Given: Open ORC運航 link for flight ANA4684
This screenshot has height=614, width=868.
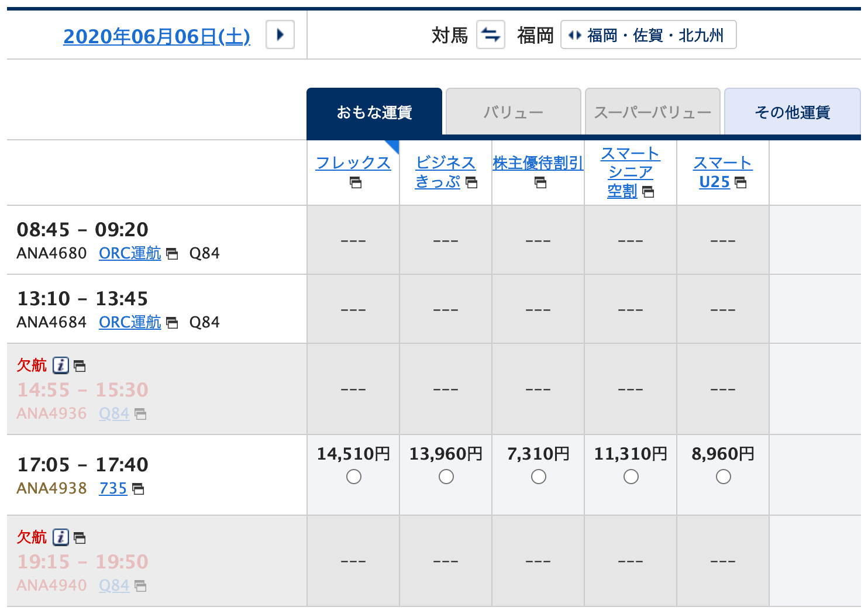Looking at the screenshot, I should pyautogui.click(x=130, y=322).
